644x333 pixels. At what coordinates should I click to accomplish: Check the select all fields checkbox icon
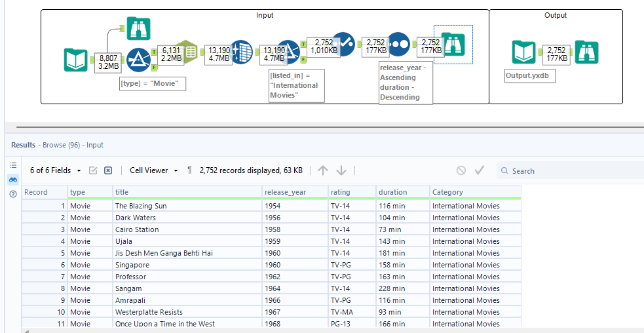(x=93, y=170)
